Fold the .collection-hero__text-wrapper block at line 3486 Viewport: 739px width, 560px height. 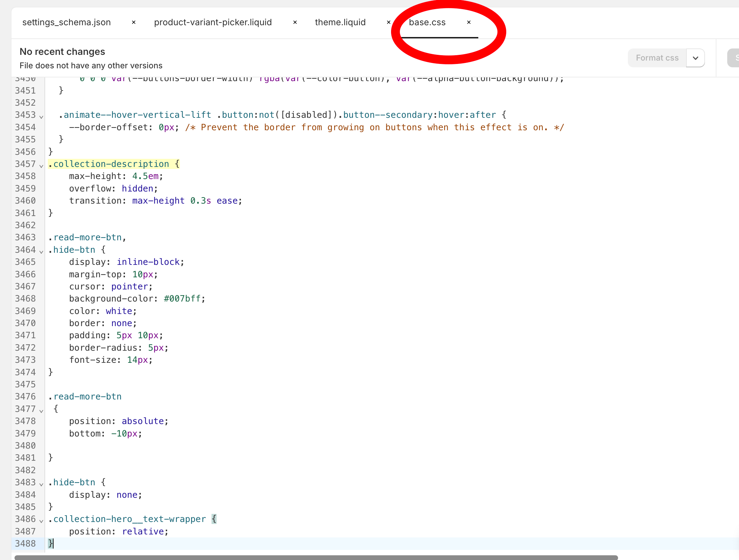coord(41,521)
